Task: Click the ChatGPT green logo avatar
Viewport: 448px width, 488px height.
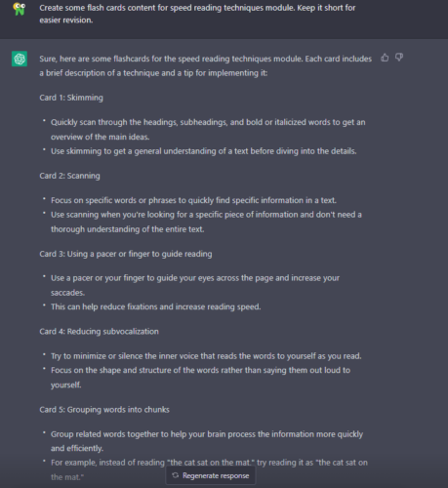Action: (20, 59)
